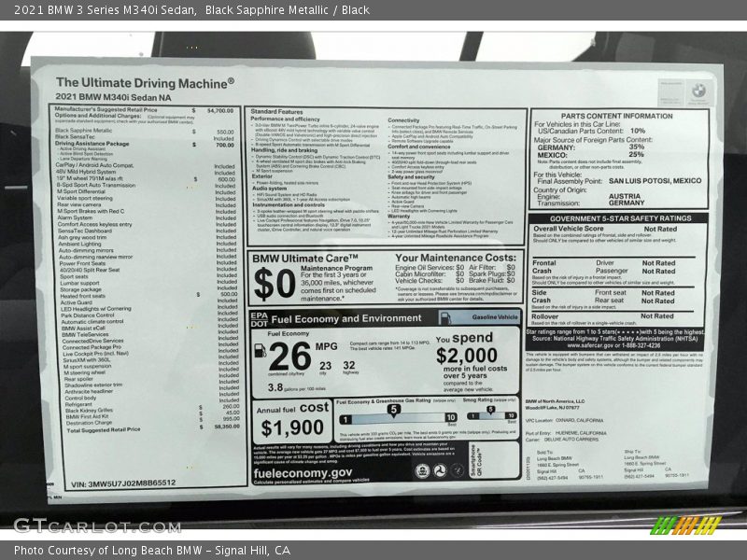Click the VIN number line
This screenshot has width=747, height=560.
point(123,483)
